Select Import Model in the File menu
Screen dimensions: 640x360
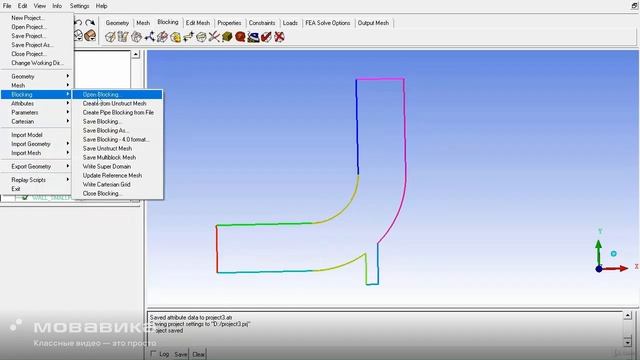click(x=37, y=135)
